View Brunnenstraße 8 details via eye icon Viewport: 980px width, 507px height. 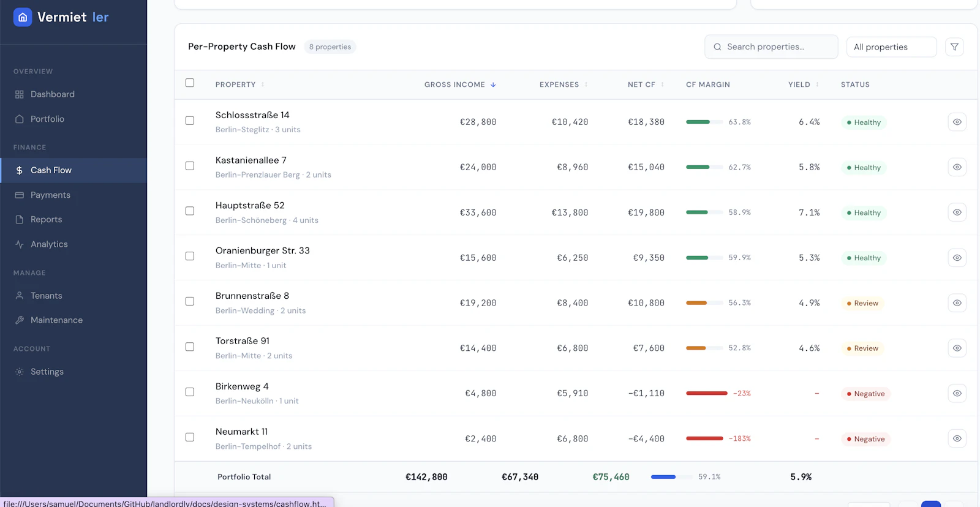click(x=957, y=303)
